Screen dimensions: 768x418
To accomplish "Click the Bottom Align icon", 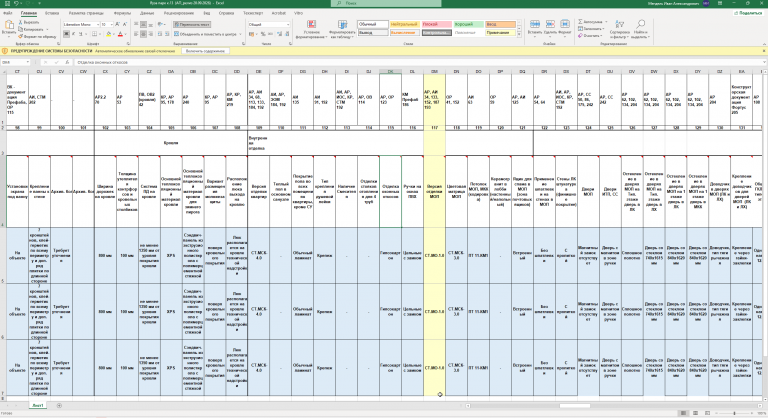I will coord(151,24).
